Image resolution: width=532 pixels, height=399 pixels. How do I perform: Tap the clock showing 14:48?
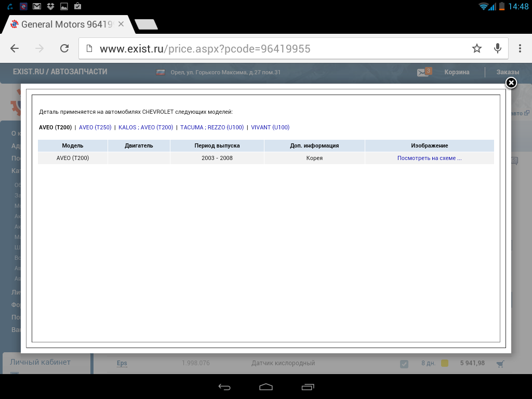coord(518,6)
